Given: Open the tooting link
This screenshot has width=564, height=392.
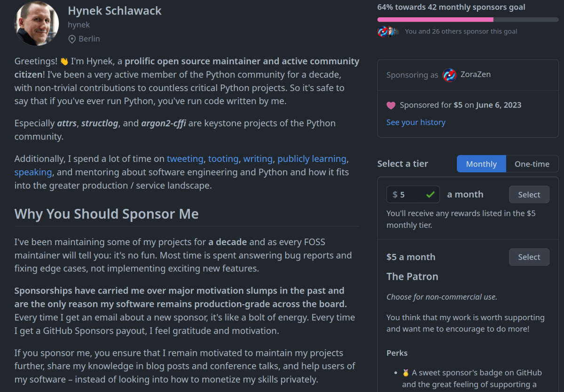Looking at the screenshot, I should [x=223, y=159].
